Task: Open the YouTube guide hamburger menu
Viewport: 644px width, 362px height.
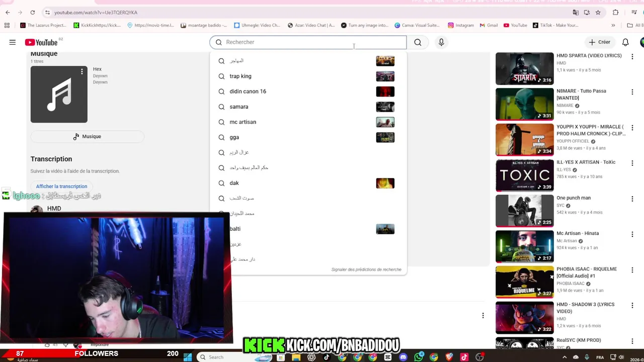Action: click(x=12, y=42)
